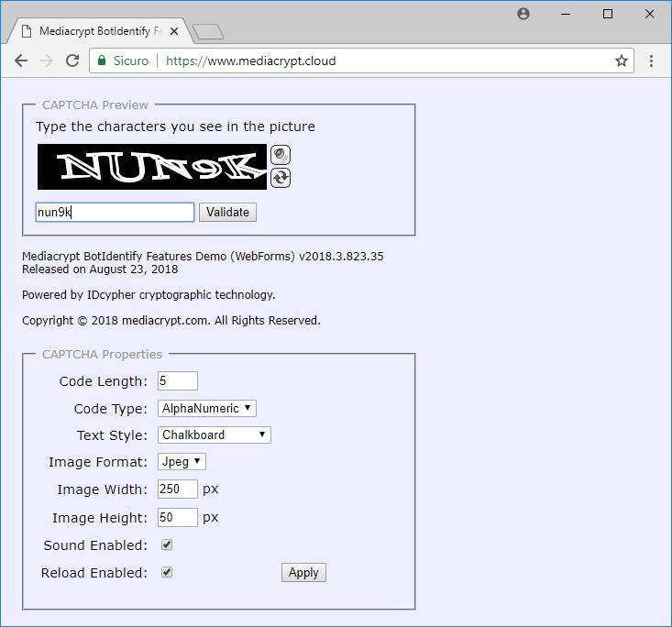Open the Chrome three-dot menu
672x627 pixels.
click(651, 61)
